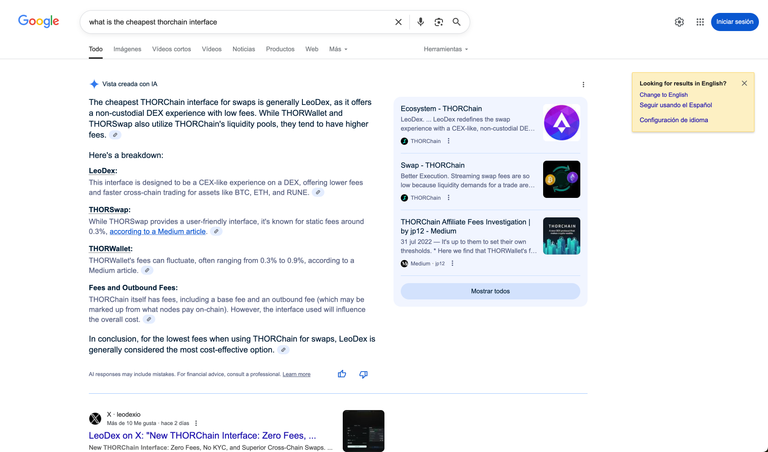Click the 'Fees and Outbound Fees:' heading
The width and height of the screenshot is (768, 452).
[133, 288]
